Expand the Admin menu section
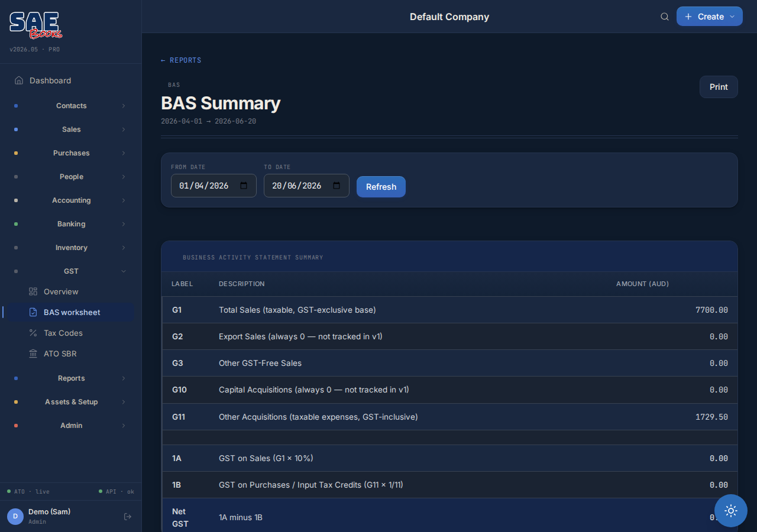This screenshot has width=757, height=532. [x=71, y=426]
